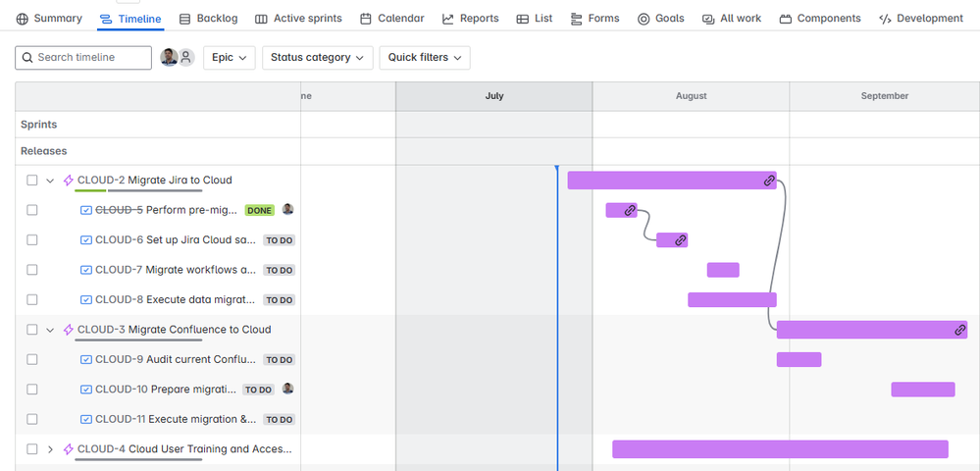The image size is (980, 471).
Task: Switch to the Backlog tab
Action: 209,18
